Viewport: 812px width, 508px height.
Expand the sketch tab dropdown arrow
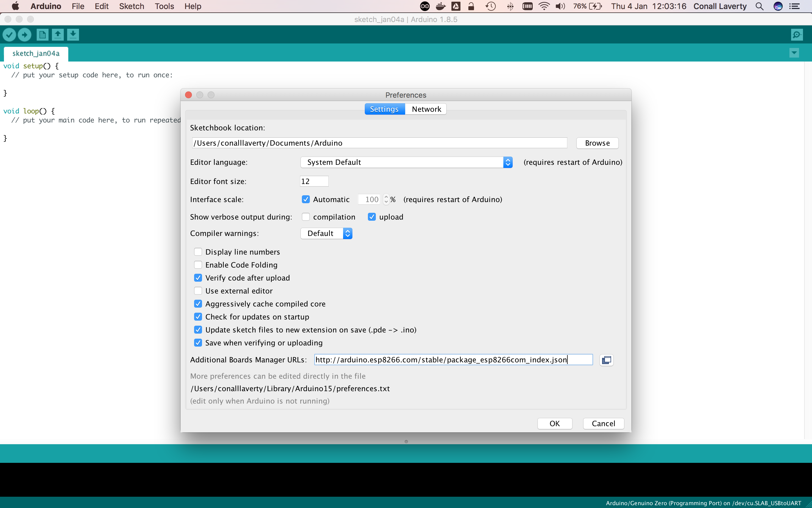(794, 53)
